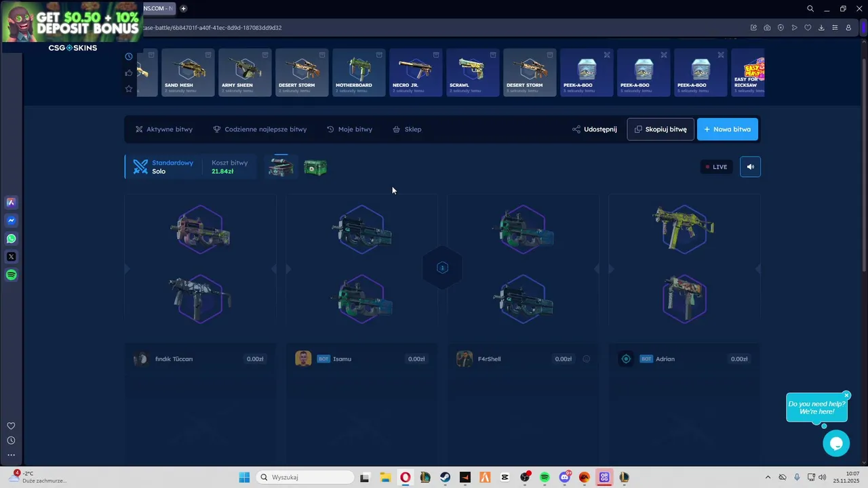This screenshot has width=868, height=488.
Task: Open SCRAWL drop card
Action: coord(473,73)
